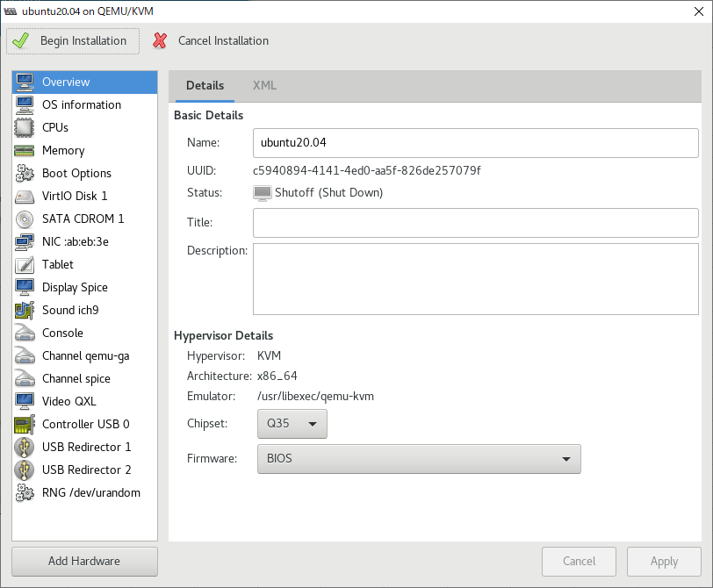
Task: Click the SATA CDROM 1 disc icon
Action: point(25,219)
